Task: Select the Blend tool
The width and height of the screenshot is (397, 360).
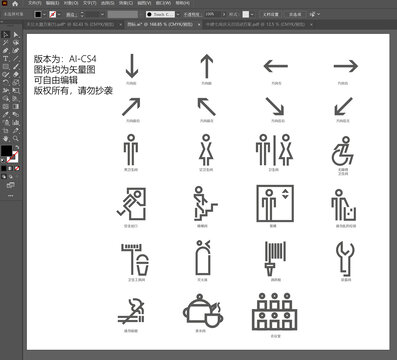Action: 16,115
